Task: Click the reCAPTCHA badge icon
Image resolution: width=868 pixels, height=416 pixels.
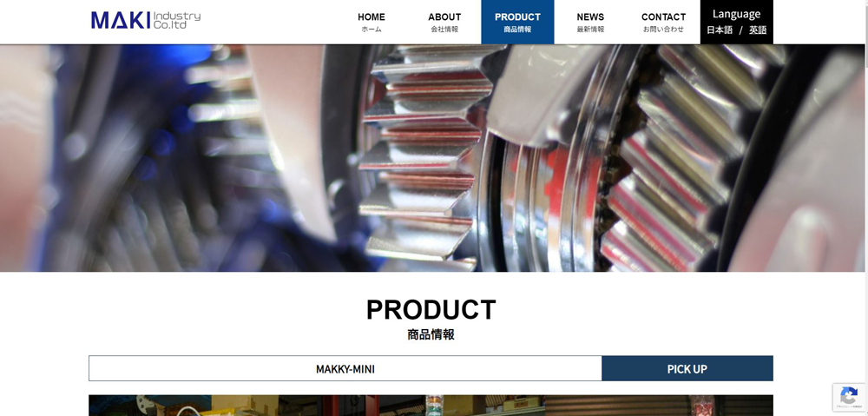Action: (849, 397)
